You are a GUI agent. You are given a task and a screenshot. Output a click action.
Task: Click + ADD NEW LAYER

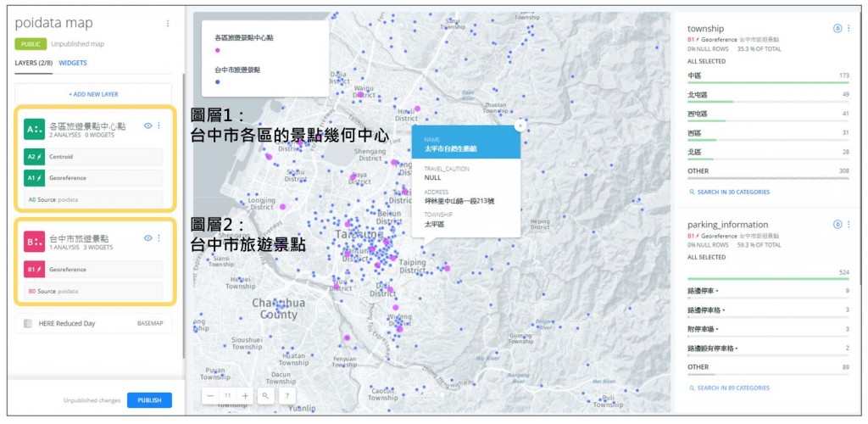(x=93, y=95)
